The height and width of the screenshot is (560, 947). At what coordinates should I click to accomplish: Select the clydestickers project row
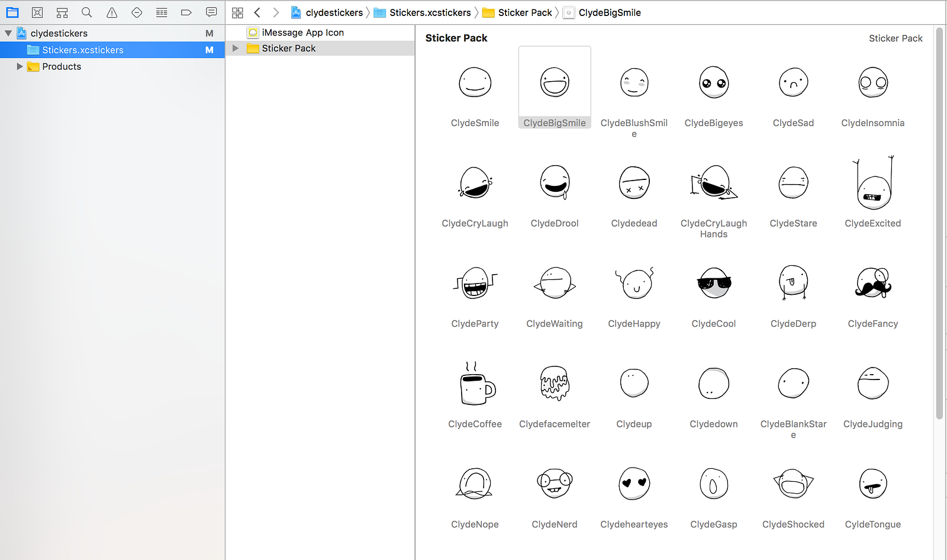click(112, 33)
